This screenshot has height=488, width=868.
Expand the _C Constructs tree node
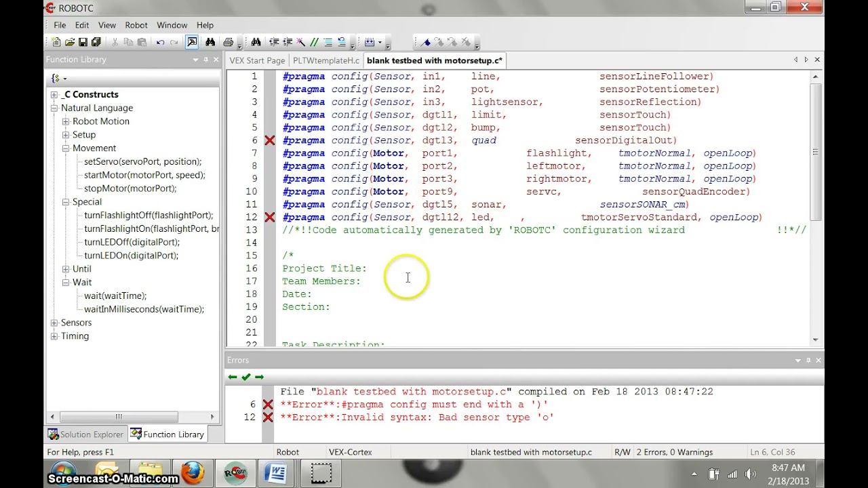54,95
